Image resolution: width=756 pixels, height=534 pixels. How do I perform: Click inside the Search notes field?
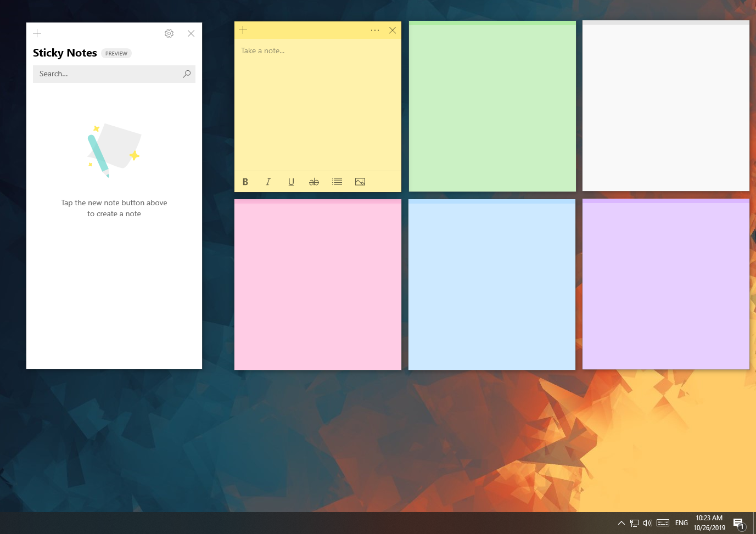[107, 74]
